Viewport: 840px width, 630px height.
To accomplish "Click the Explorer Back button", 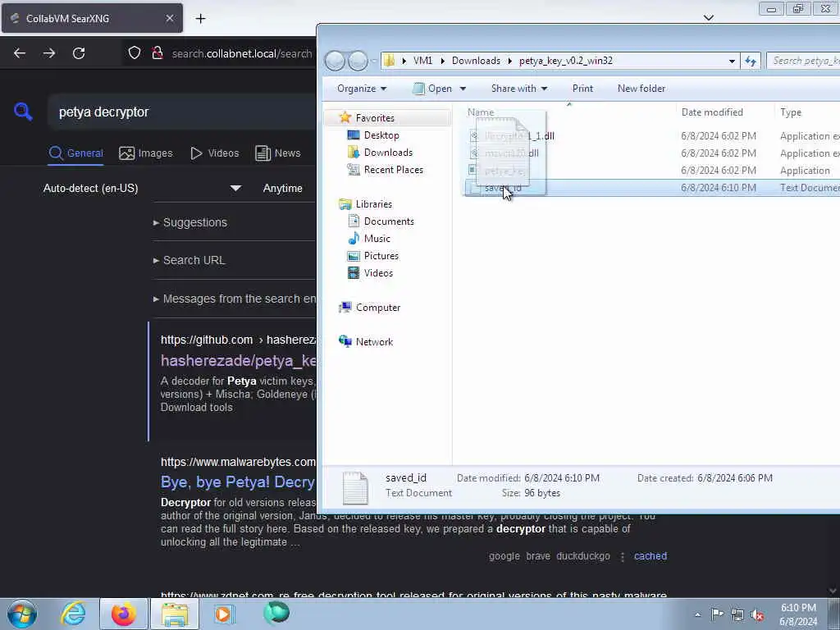I will point(335,61).
